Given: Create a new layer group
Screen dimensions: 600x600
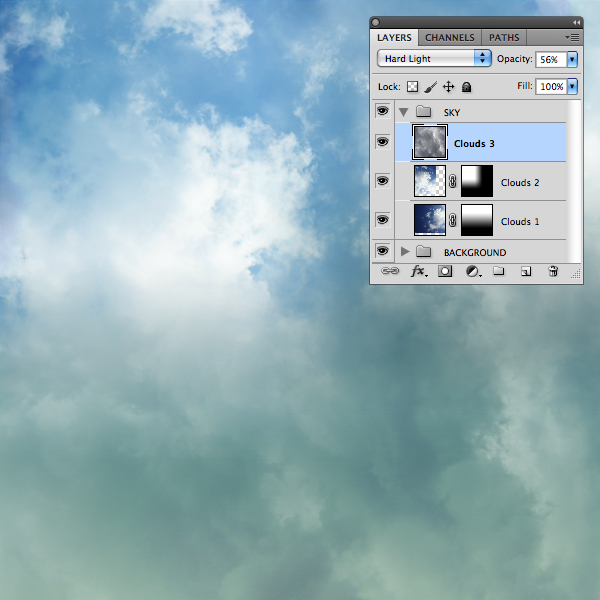Looking at the screenshot, I should (498, 271).
